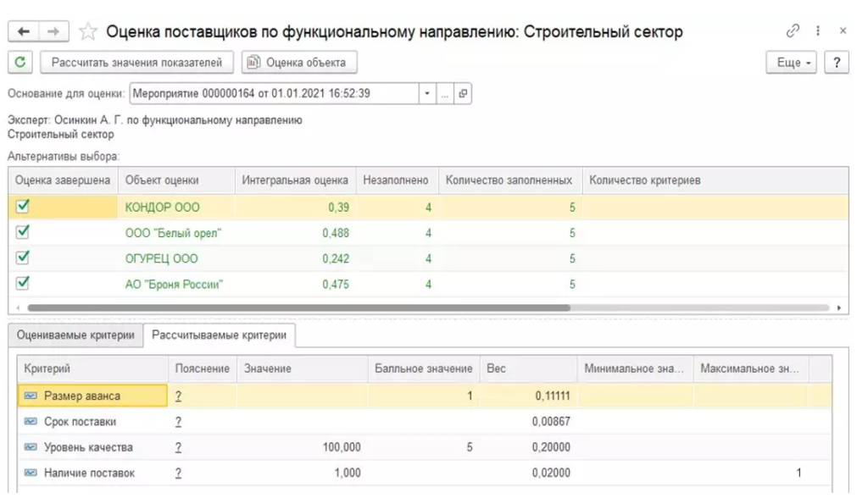868x504 pixels.
Task: Open the Еще dropdown menu
Action: coord(791,63)
